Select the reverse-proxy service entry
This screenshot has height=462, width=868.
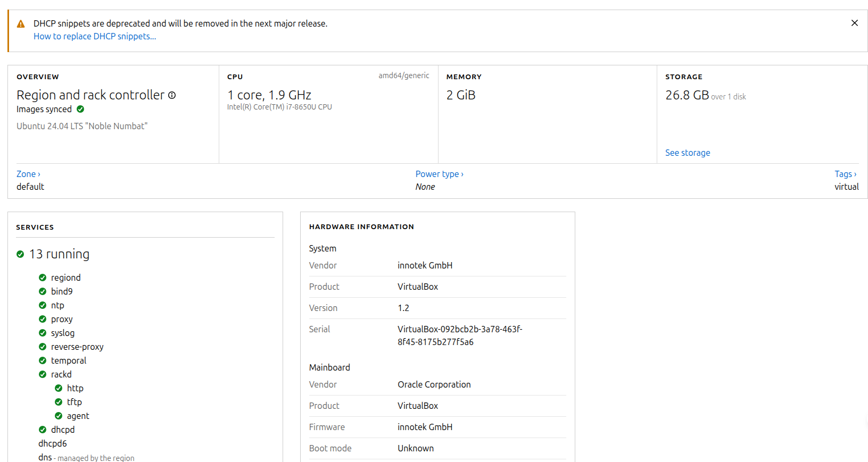(x=77, y=347)
